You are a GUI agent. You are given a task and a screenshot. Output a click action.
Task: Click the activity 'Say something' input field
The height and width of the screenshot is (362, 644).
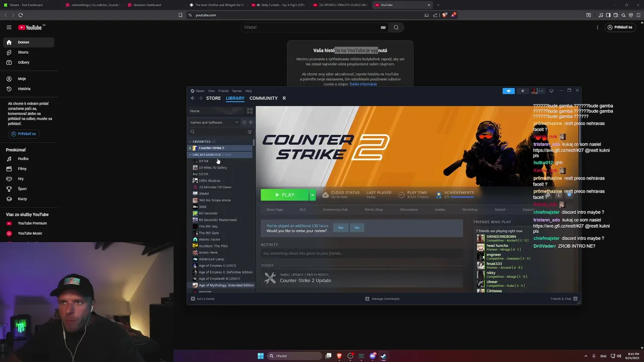[361, 253]
